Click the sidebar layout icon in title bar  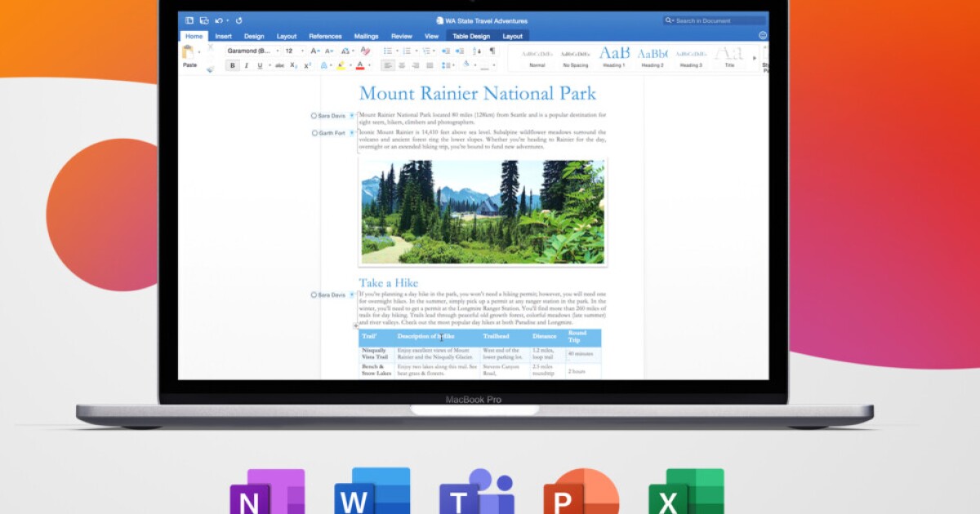point(189,20)
